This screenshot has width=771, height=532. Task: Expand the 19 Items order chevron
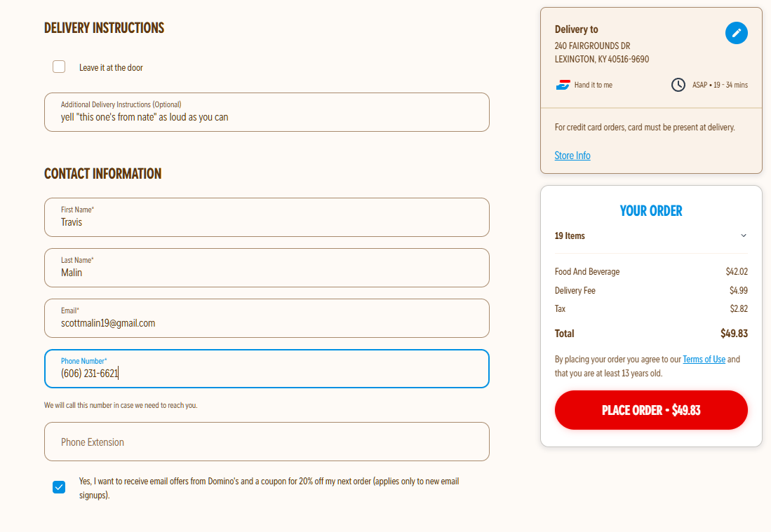(x=744, y=236)
